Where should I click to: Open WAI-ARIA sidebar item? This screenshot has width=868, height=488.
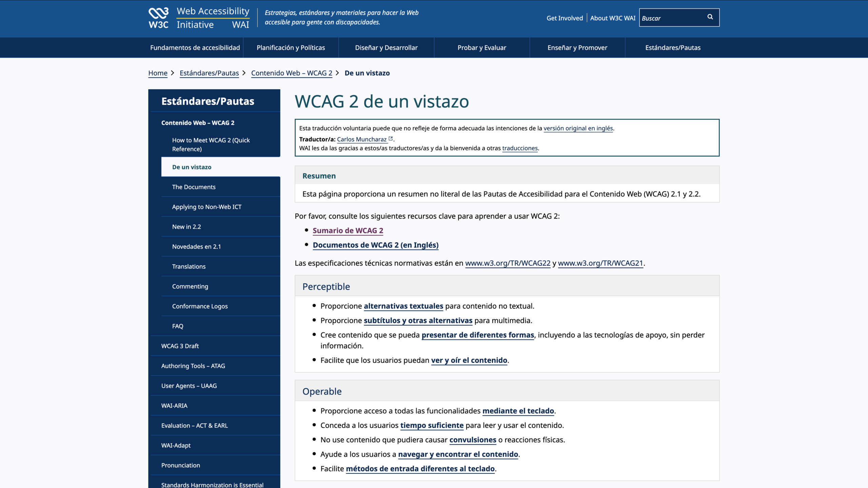point(215,405)
